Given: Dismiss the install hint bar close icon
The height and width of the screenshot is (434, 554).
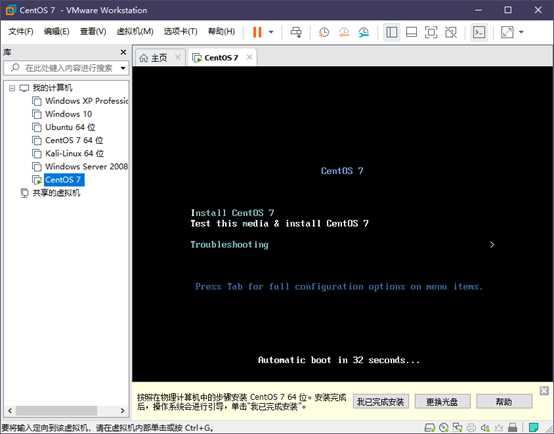Looking at the screenshot, I should pos(544,391).
